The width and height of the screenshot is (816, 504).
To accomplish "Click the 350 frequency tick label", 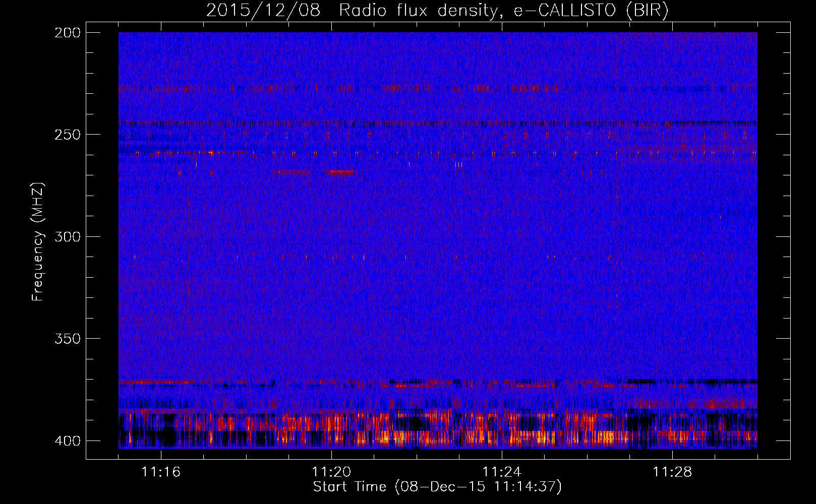I will pos(67,339).
